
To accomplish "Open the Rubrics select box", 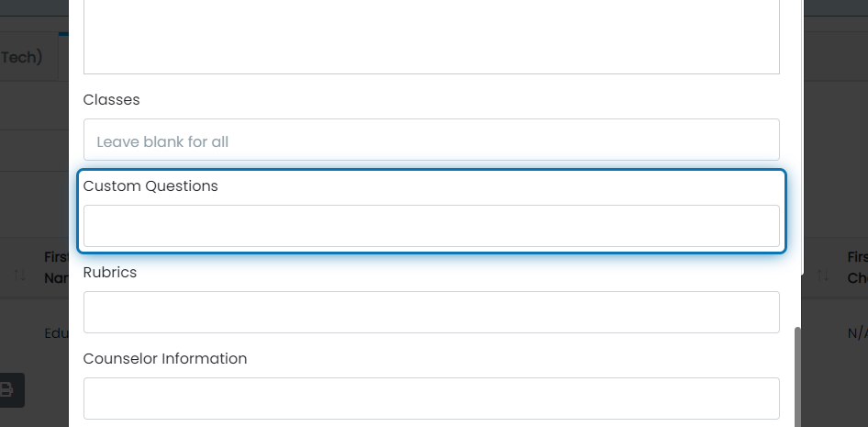I will [431, 312].
